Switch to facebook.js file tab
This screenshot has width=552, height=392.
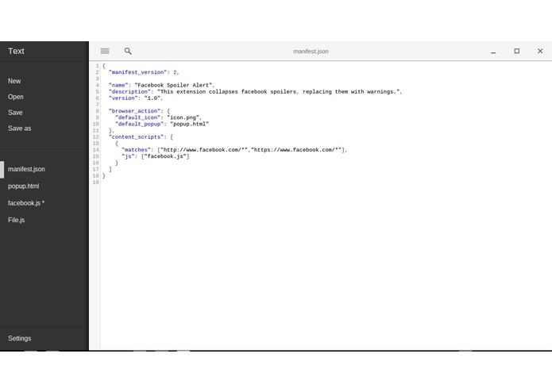[26, 203]
